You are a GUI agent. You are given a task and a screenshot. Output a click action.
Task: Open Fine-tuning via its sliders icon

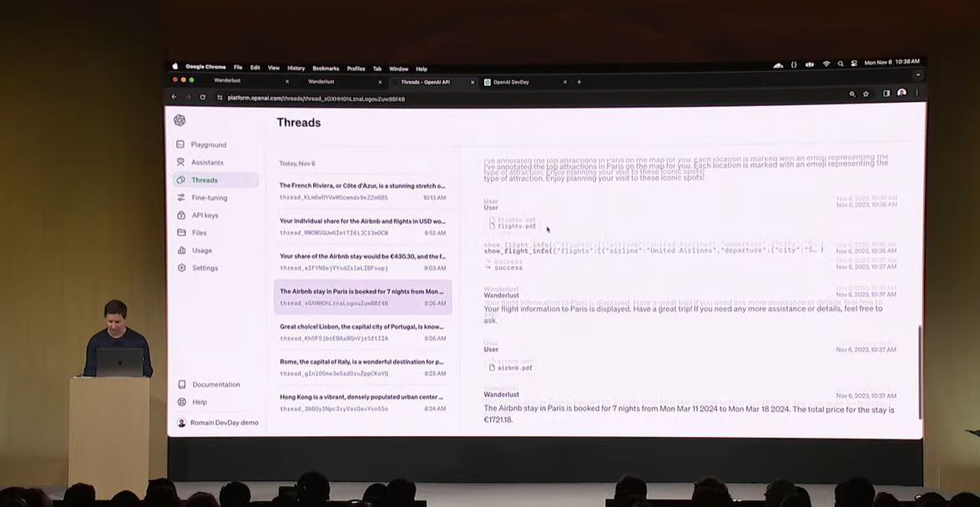(181, 198)
